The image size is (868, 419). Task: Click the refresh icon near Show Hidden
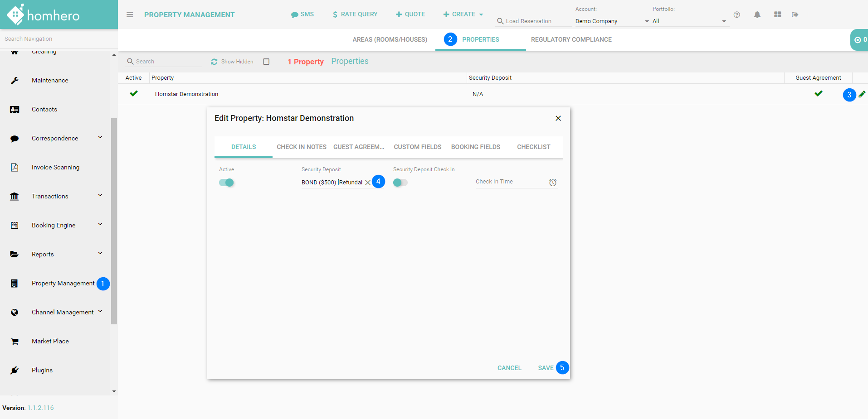point(214,62)
